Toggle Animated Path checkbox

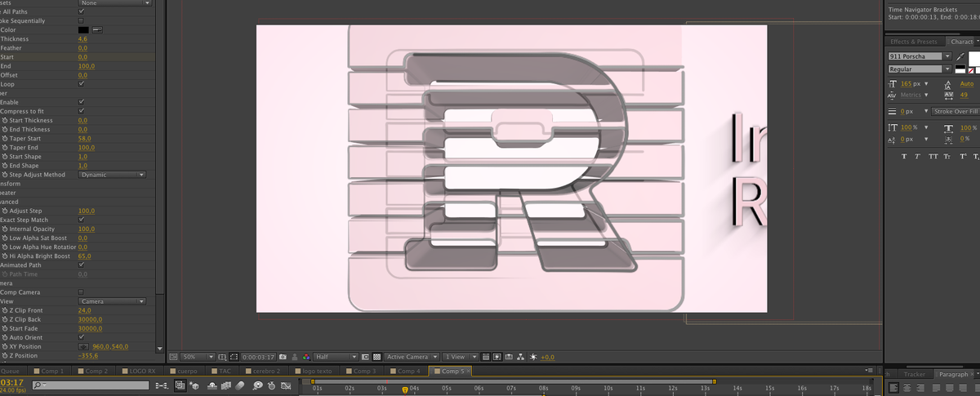coord(81,265)
